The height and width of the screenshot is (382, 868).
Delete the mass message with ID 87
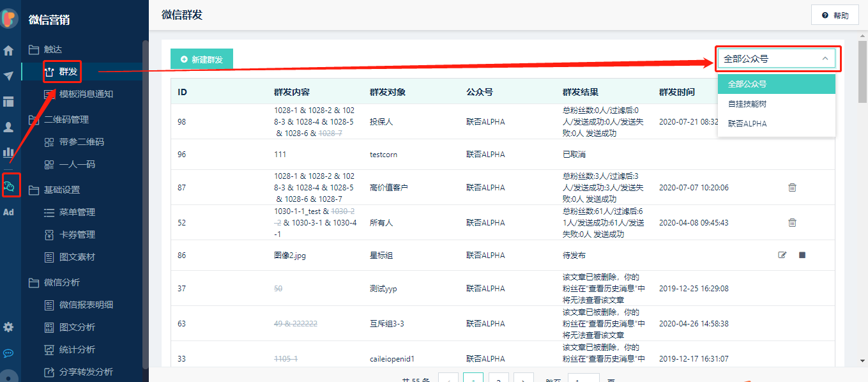pos(792,188)
